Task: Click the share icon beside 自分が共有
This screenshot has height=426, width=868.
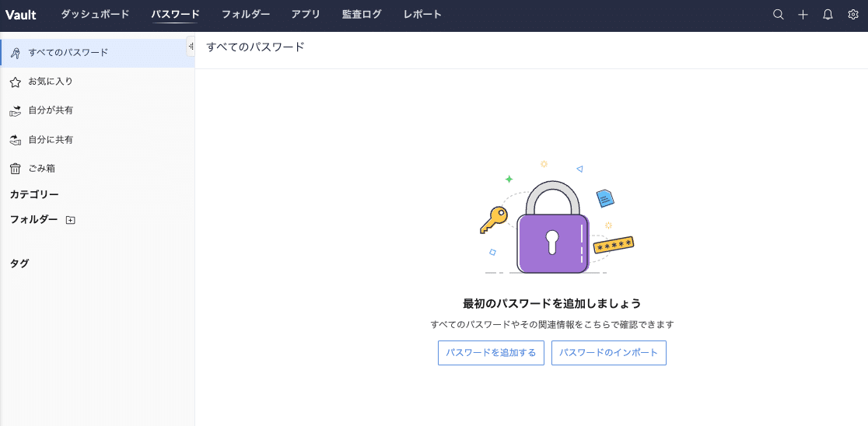Action: coord(16,110)
